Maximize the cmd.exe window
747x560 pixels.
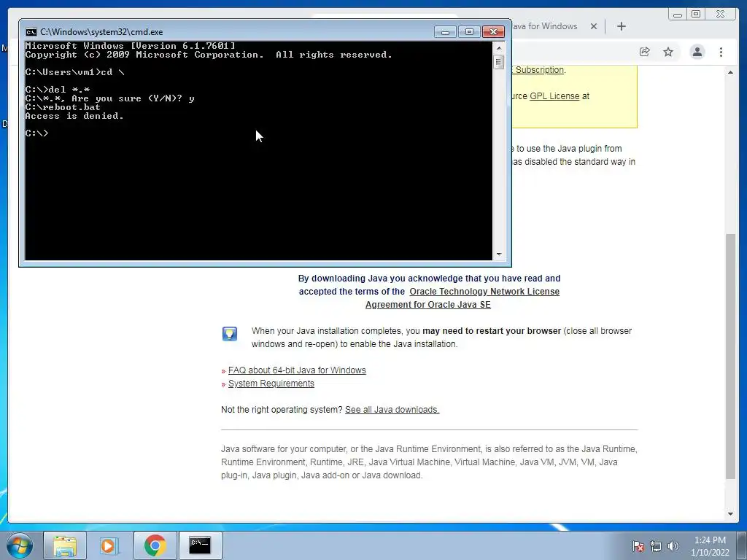[469, 32]
